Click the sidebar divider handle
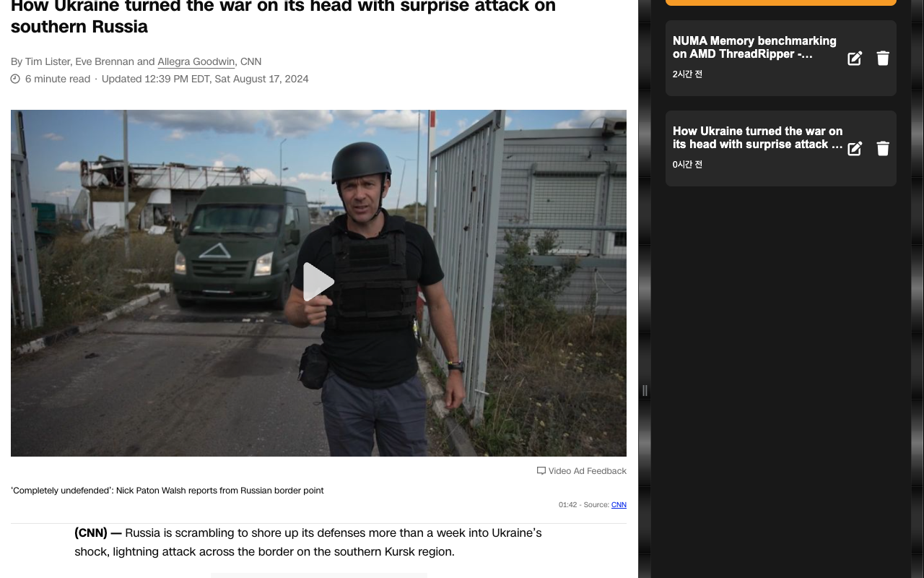924x578 pixels. click(x=645, y=390)
